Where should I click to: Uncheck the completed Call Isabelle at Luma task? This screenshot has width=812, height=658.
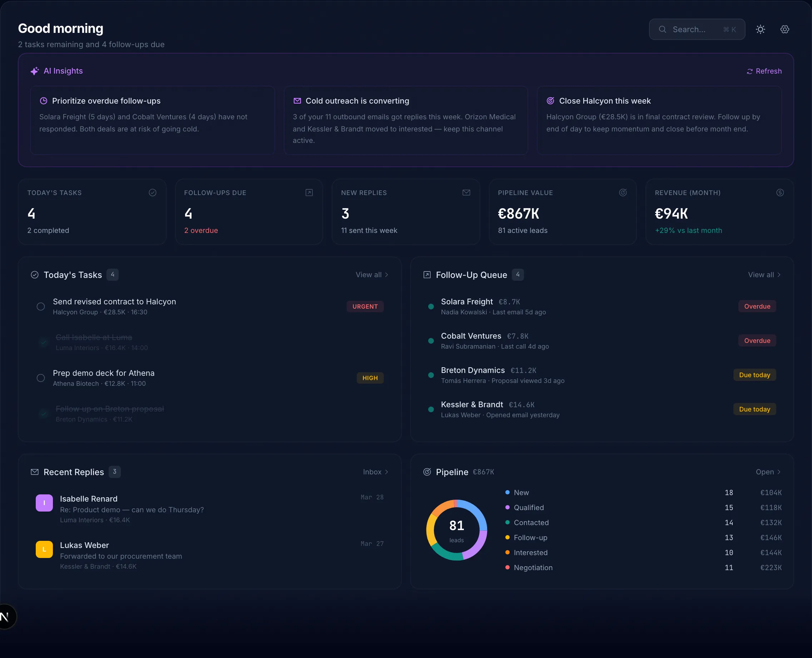coord(43,342)
